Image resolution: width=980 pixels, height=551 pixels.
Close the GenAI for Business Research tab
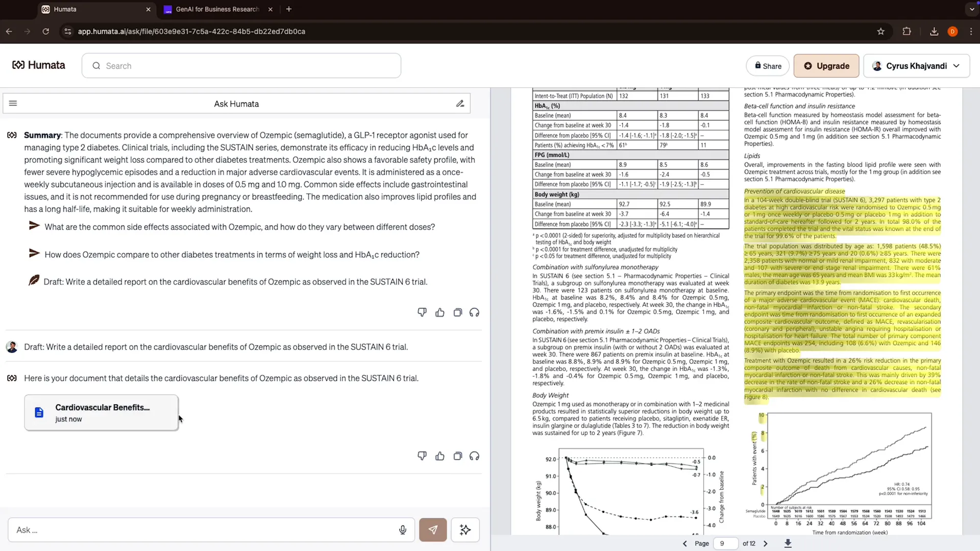(271, 9)
